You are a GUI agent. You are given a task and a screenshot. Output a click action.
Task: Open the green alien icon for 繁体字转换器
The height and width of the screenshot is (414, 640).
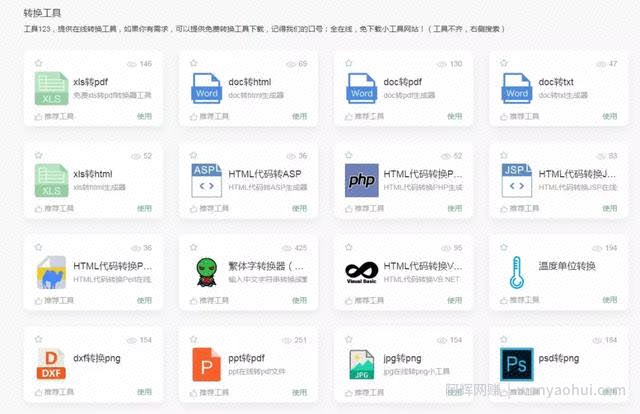pyautogui.click(x=207, y=272)
